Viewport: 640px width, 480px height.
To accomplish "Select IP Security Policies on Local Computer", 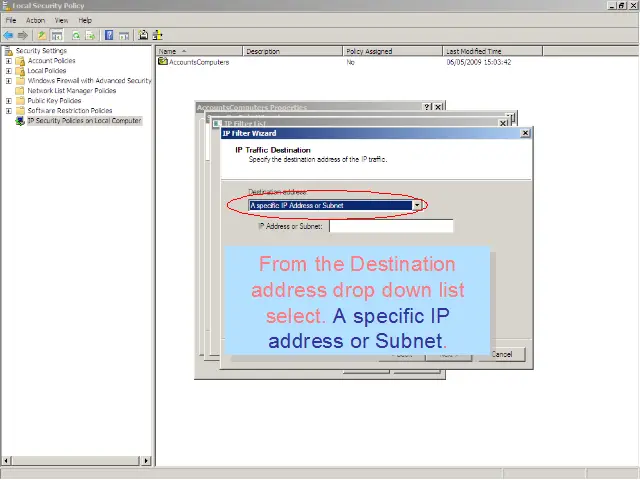I will coord(84,121).
